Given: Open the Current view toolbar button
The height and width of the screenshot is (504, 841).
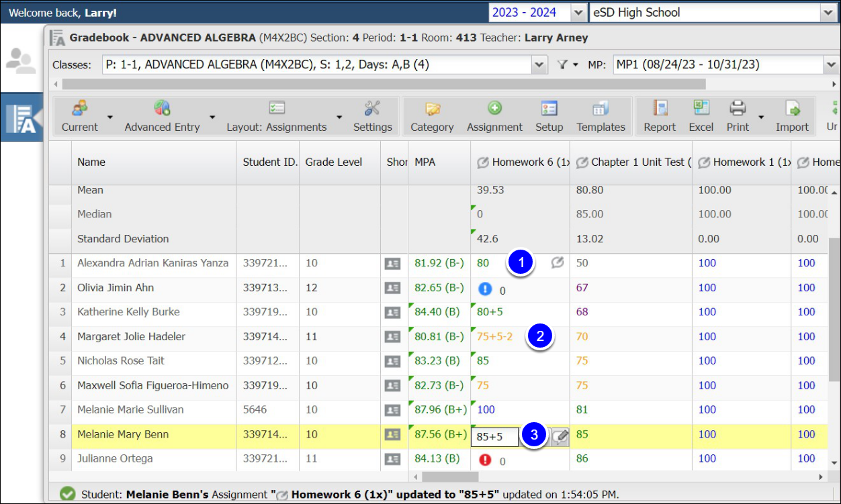Looking at the screenshot, I should [x=80, y=116].
